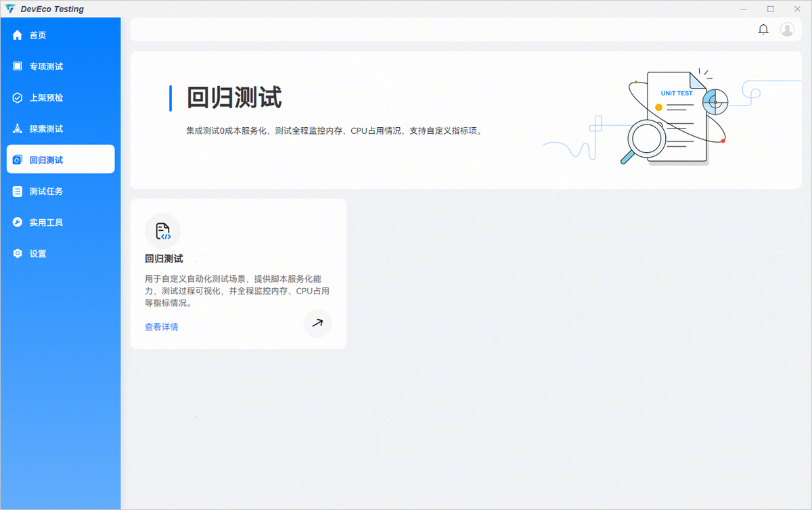Open 专项测试 from the sidebar
The image size is (812, 510).
46,66
